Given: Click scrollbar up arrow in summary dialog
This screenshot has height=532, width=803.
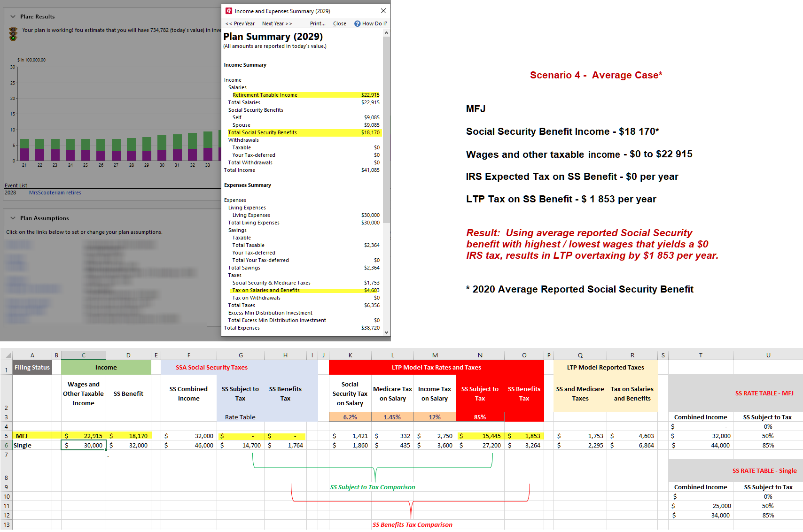Looking at the screenshot, I should [x=386, y=33].
